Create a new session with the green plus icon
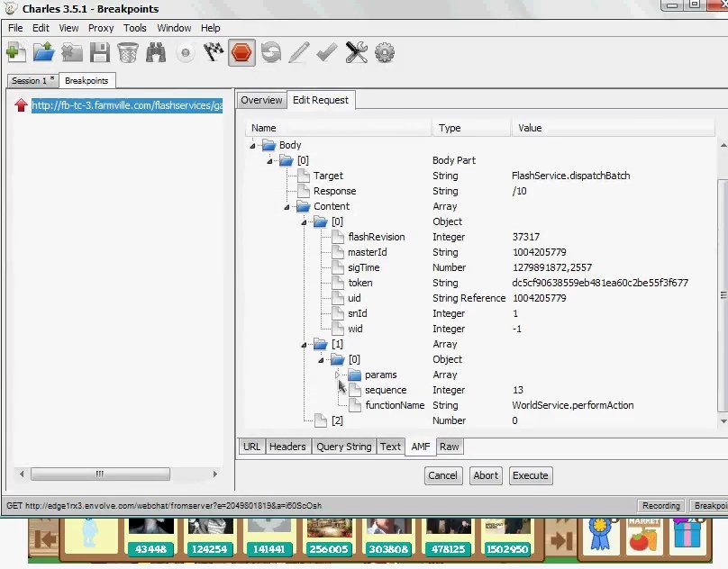The width and height of the screenshot is (728, 569). coord(16,52)
